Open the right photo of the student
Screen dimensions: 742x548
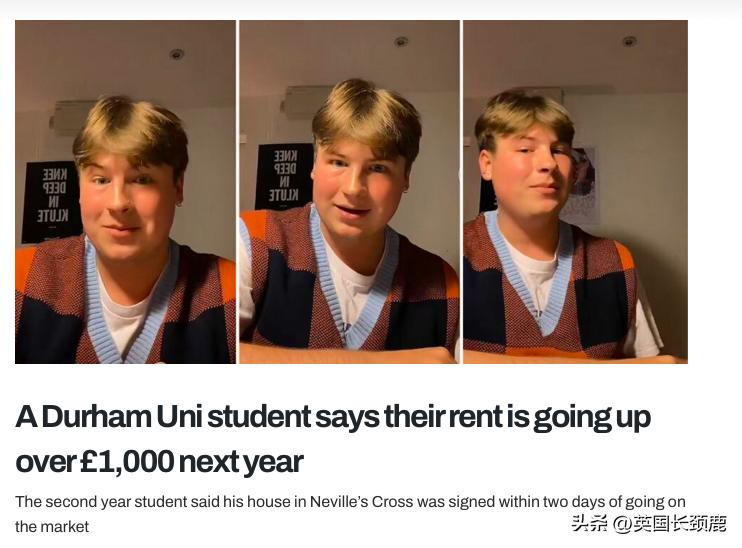pyautogui.click(x=575, y=192)
